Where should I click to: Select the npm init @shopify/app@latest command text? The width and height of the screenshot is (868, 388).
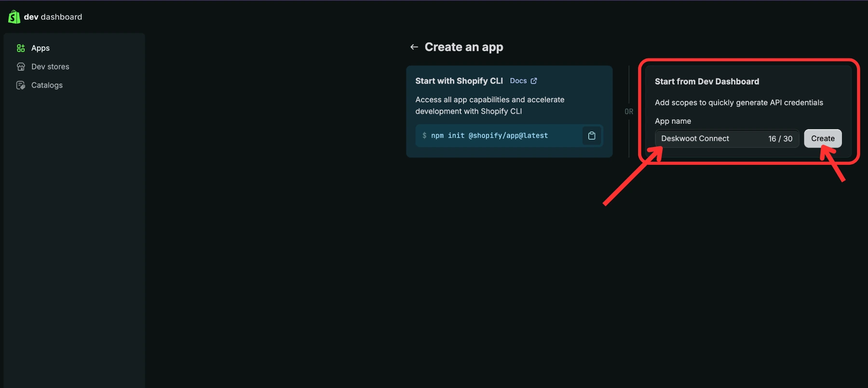(489, 136)
